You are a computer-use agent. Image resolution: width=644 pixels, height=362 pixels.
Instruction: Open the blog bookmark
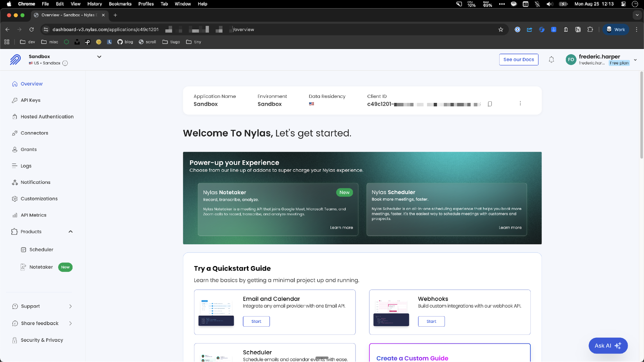[x=125, y=42]
